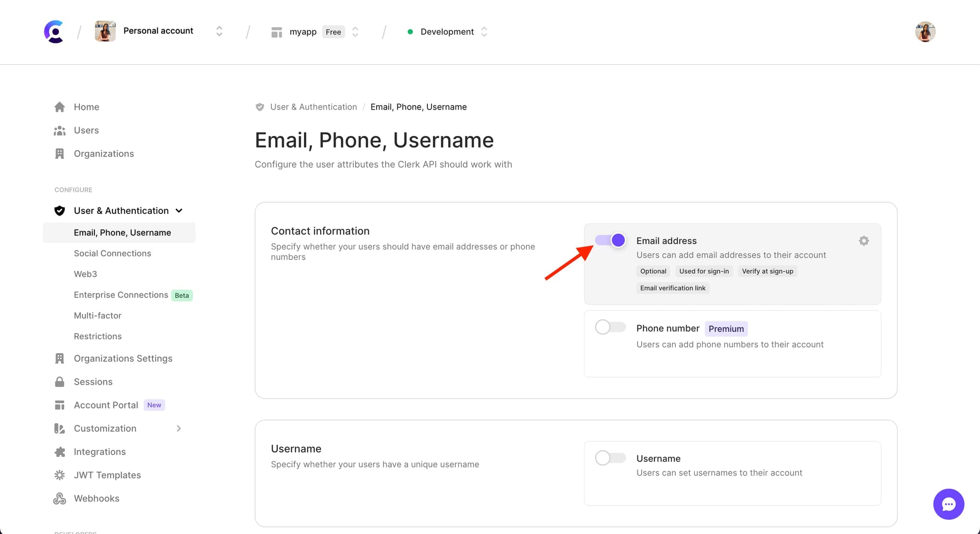Open the Account Portal page

106,405
